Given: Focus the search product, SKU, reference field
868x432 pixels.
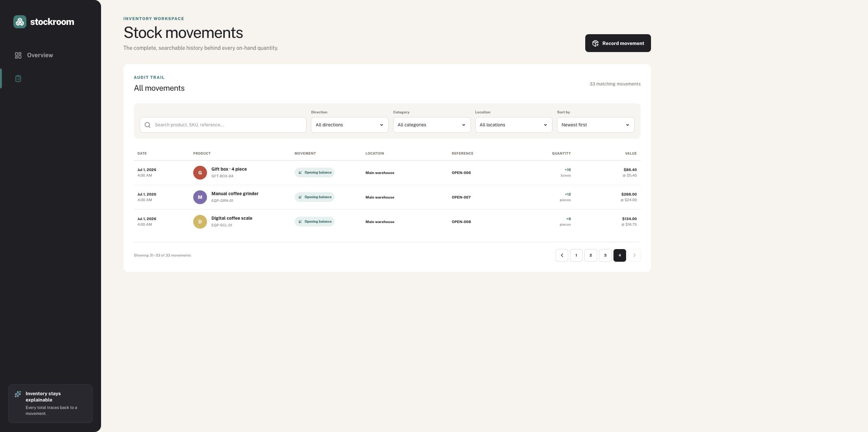Looking at the screenshot, I should click(223, 125).
